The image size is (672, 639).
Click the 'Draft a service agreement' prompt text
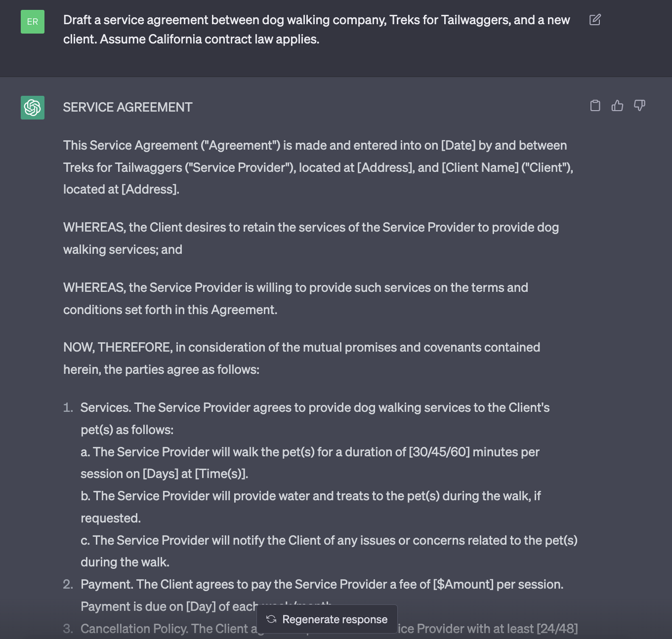[316, 29]
